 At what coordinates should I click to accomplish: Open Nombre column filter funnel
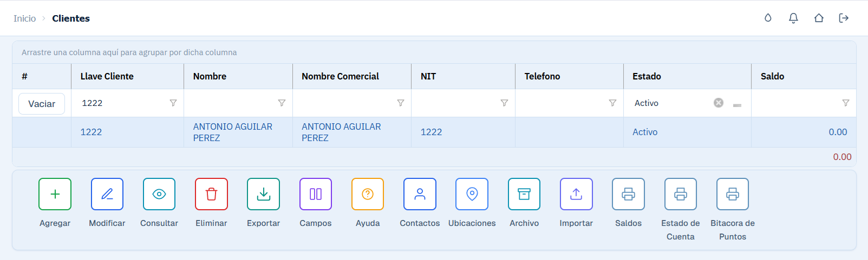pyautogui.click(x=282, y=103)
